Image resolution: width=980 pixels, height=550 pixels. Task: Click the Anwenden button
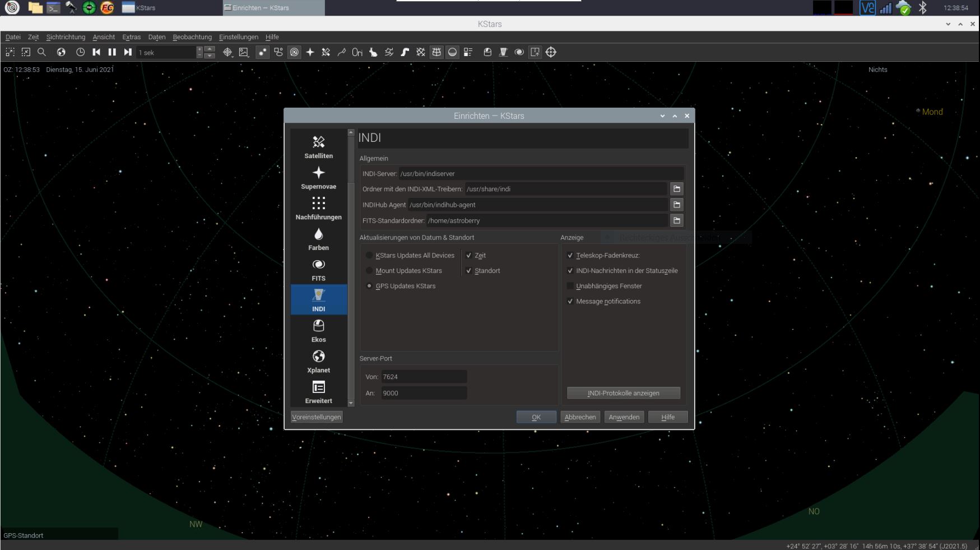624,417
